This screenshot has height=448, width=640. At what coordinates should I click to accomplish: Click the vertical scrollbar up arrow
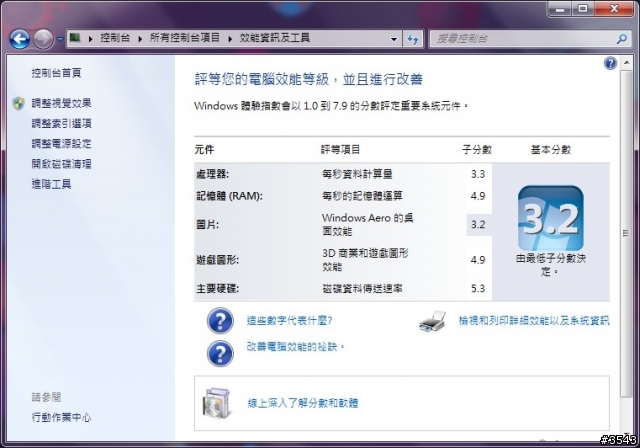coord(626,63)
